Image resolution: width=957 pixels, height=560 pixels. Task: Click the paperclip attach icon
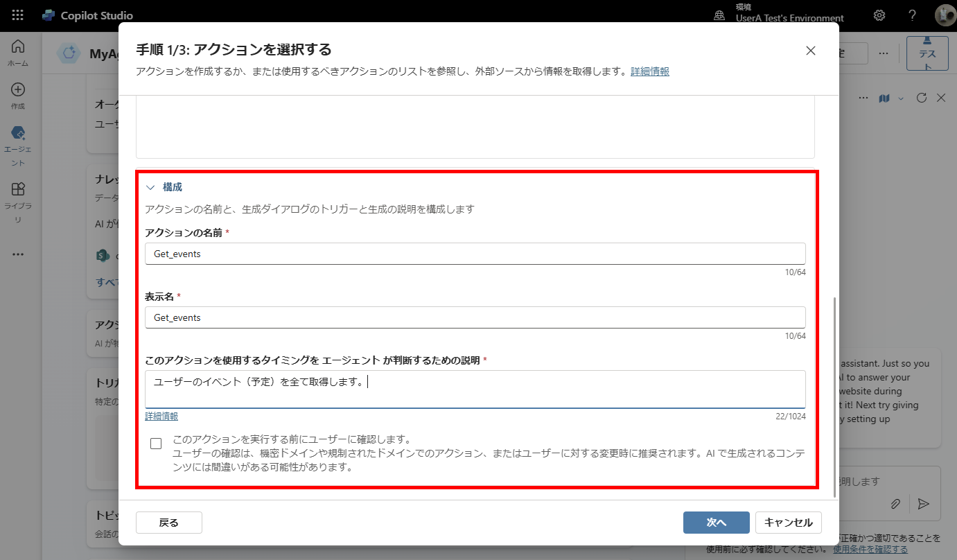(895, 504)
